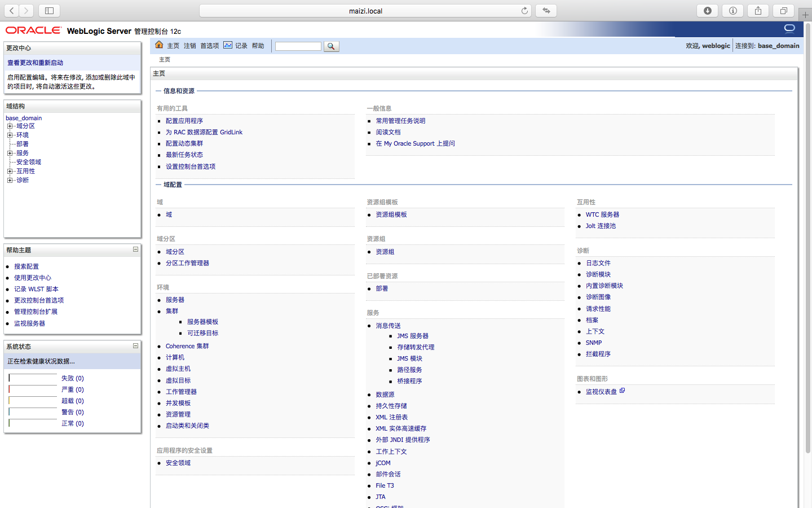Click the Safari share button
The width and height of the screenshot is (812, 508).
pos(758,11)
